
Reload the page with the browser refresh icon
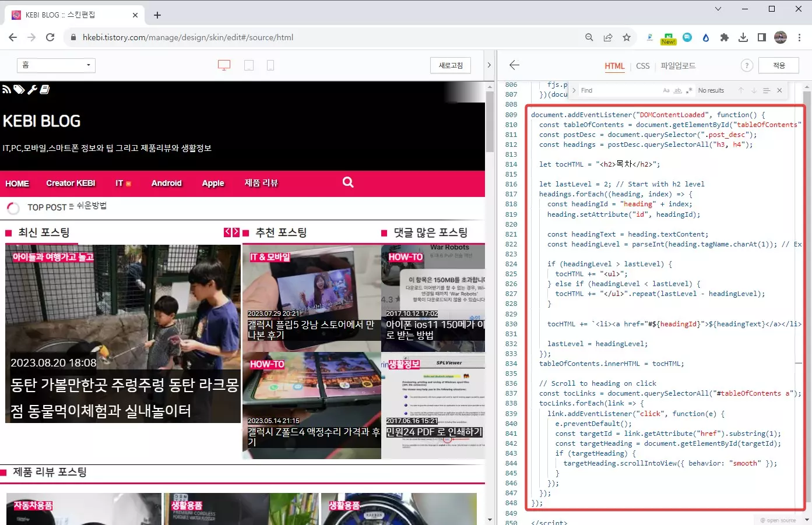click(x=50, y=37)
